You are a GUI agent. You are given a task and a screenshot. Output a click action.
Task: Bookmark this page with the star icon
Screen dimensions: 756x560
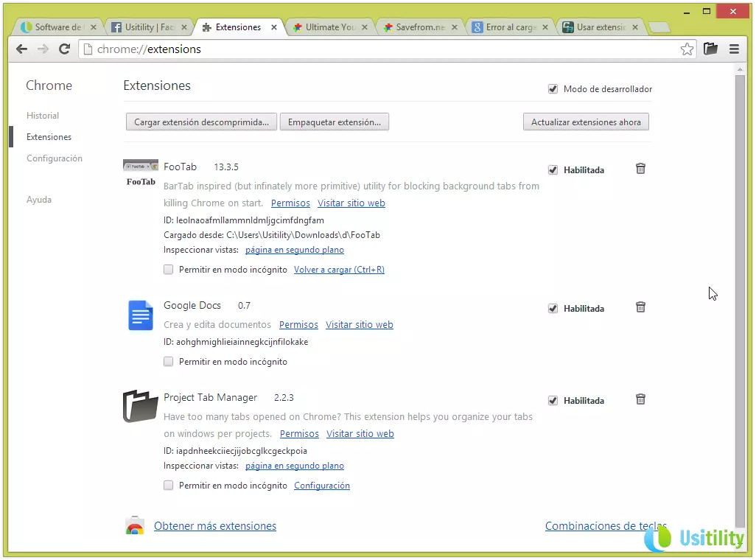pyautogui.click(x=687, y=49)
